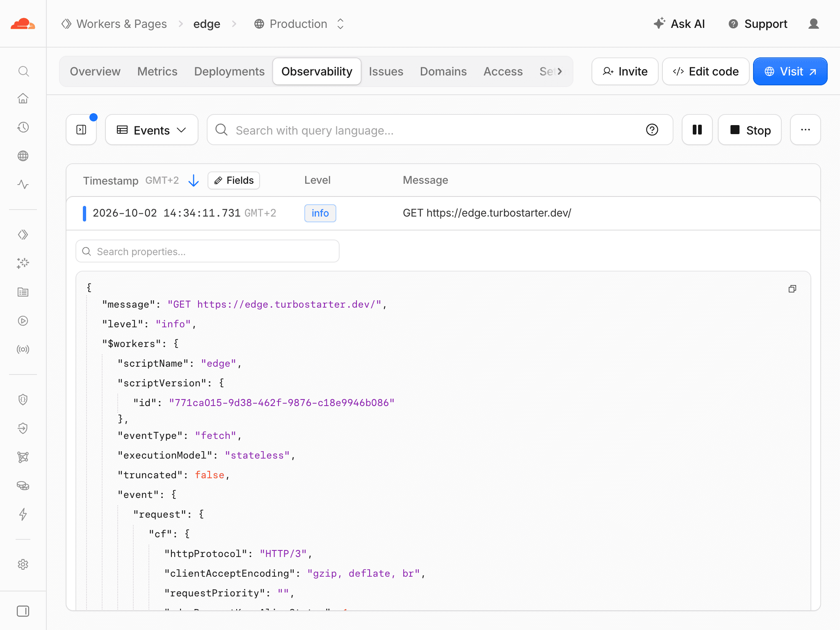
Task: Click the Fields edit button
Action: [x=234, y=180]
